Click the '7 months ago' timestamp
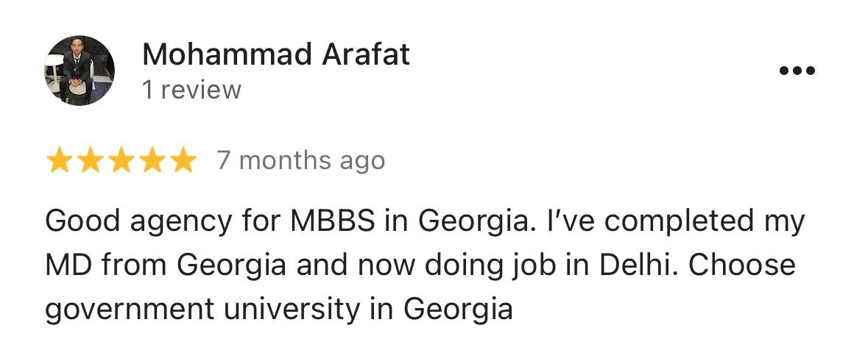868x350 pixels. coord(300,160)
